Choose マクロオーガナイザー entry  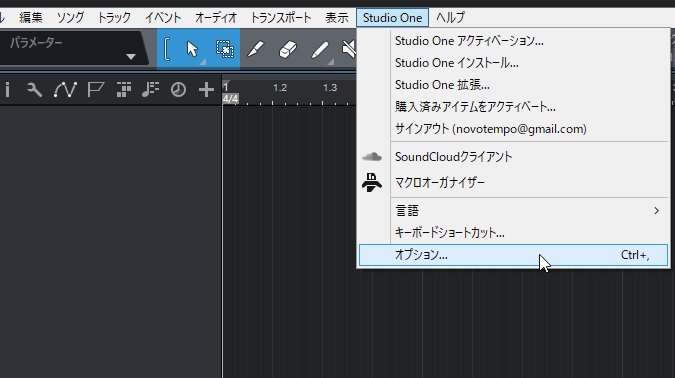pyautogui.click(x=513, y=183)
